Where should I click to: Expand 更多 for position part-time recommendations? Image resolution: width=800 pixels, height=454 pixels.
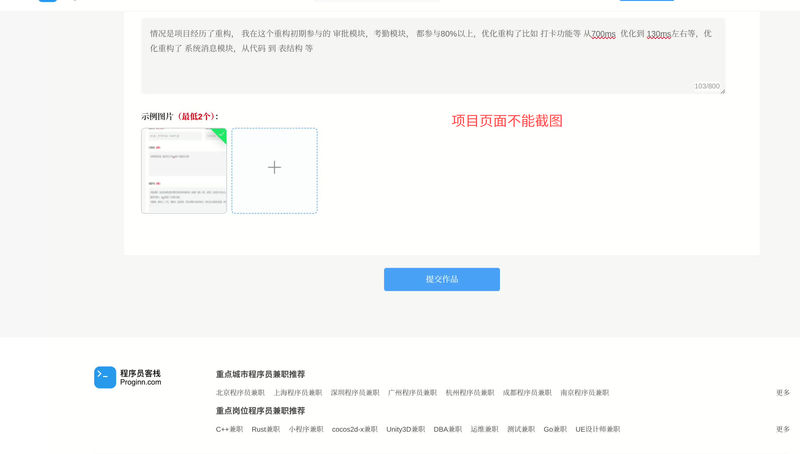pos(782,429)
